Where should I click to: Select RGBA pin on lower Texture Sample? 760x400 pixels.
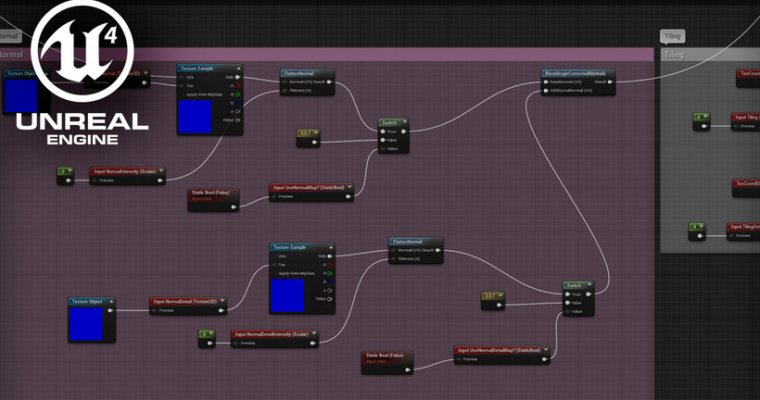click(330, 299)
